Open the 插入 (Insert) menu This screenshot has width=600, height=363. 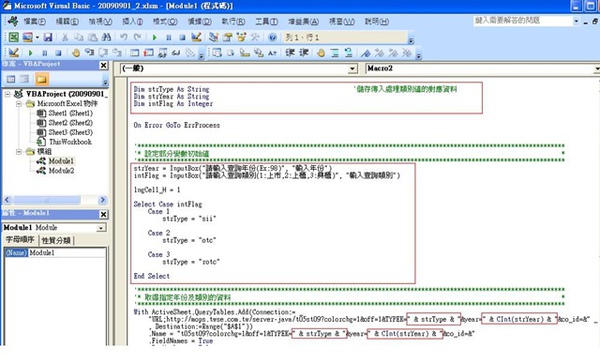point(132,21)
